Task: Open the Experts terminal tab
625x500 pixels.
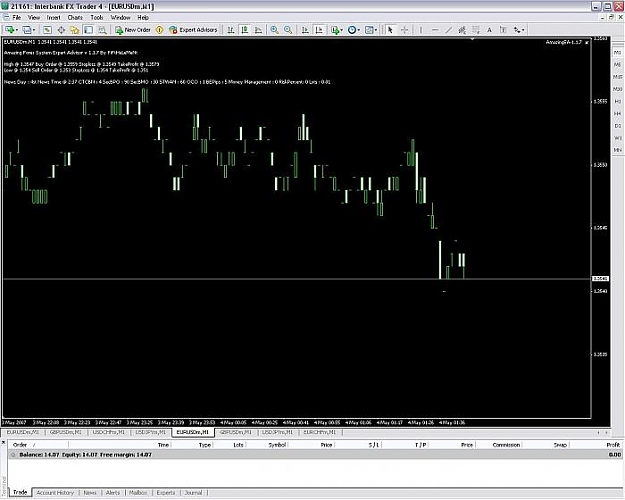Action: click(x=166, y=493)
